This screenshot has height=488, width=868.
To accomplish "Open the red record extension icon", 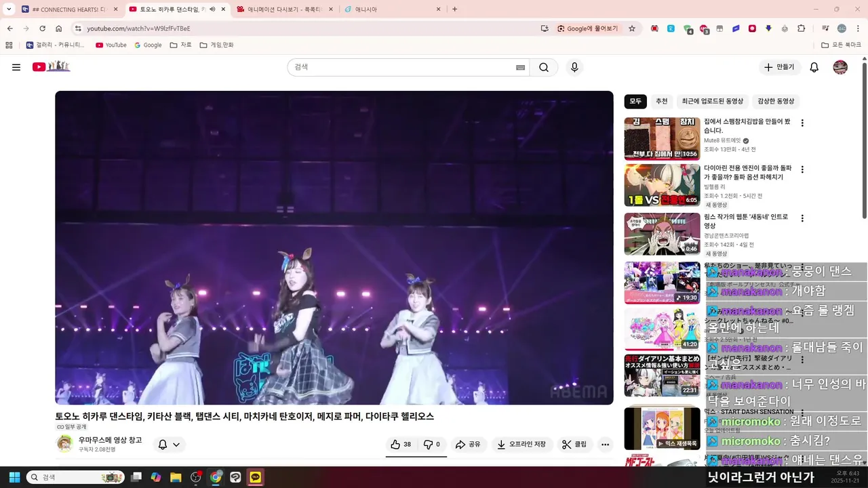I will pos(752,28).
